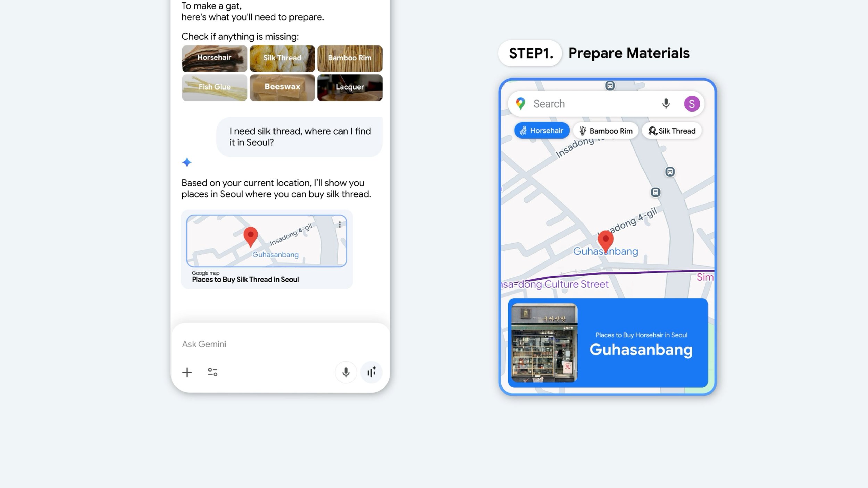Click the plus attachment icon in Gemini
The image size is (868, 488).
pyautogui.click(x=187, y=372)
